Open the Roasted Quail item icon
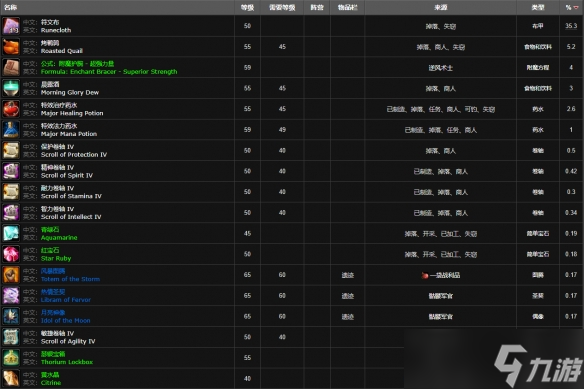Screen dimensions: 584x389 point(11,47)
